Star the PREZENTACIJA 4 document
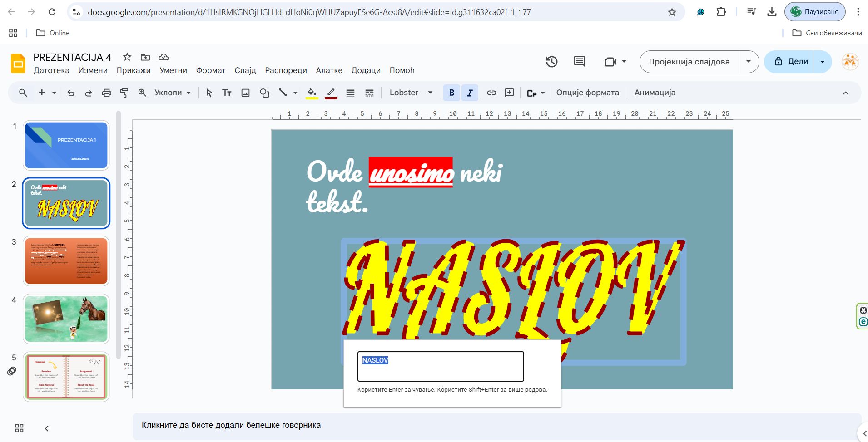 coord(127,57)
